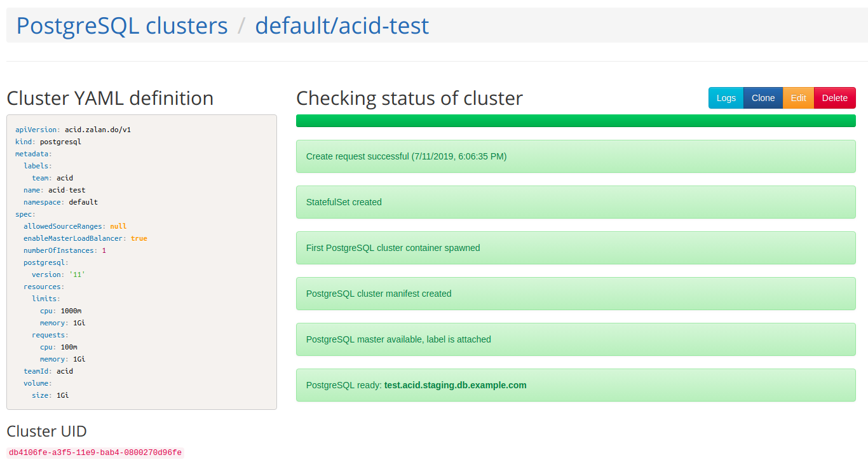Select the Cluster UID value
868x469 pixels.
(93, 452)
